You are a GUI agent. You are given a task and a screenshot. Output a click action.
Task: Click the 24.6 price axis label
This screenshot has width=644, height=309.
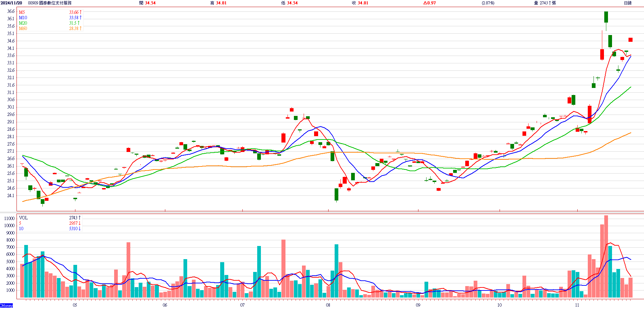11,188
